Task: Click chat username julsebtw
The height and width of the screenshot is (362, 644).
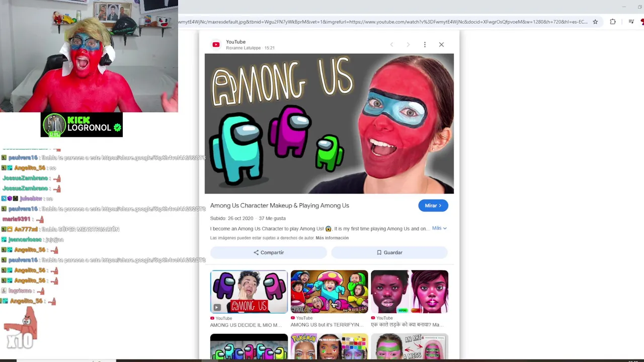Action: tap(32, 199)
